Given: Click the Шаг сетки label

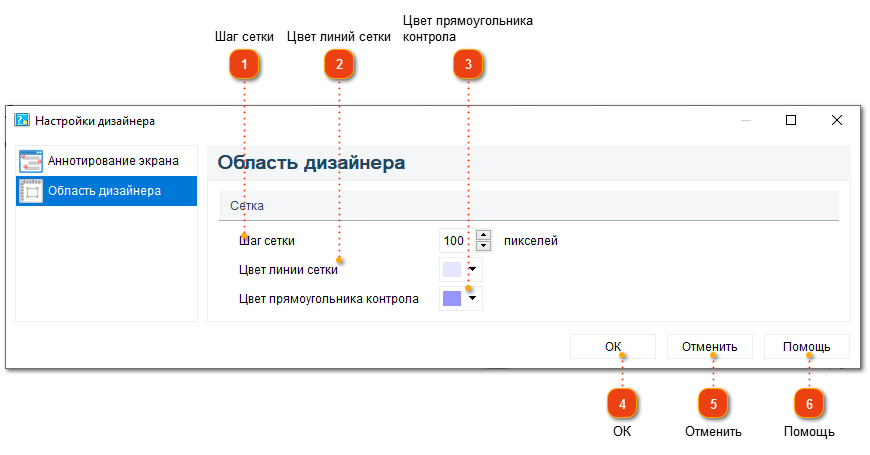Looking at the screenshot, I should point(267,241).
